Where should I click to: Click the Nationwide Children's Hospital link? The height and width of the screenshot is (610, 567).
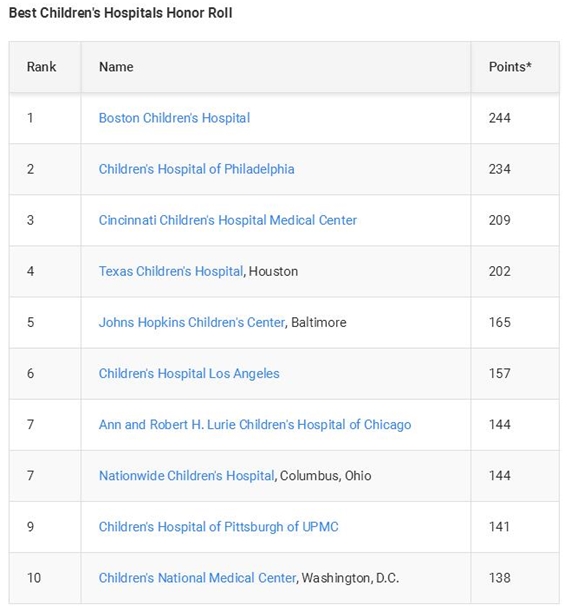click(x=186, y=475)
